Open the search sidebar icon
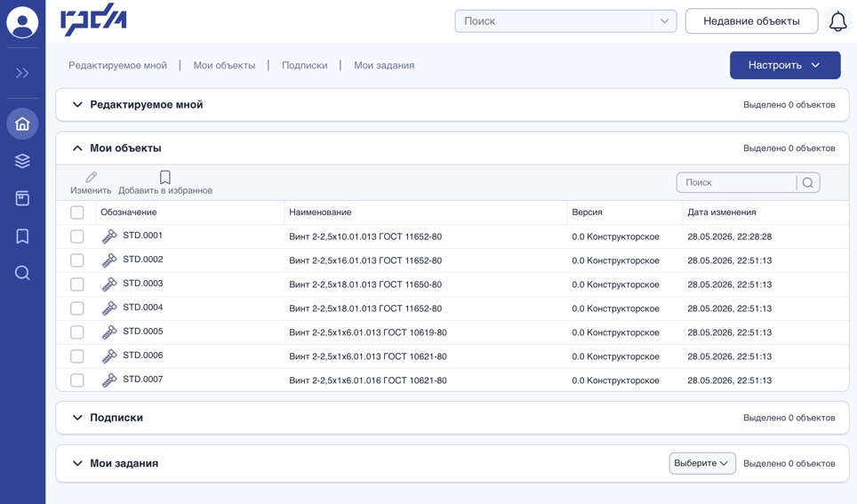The image size is (857, 504). point(22,273)
